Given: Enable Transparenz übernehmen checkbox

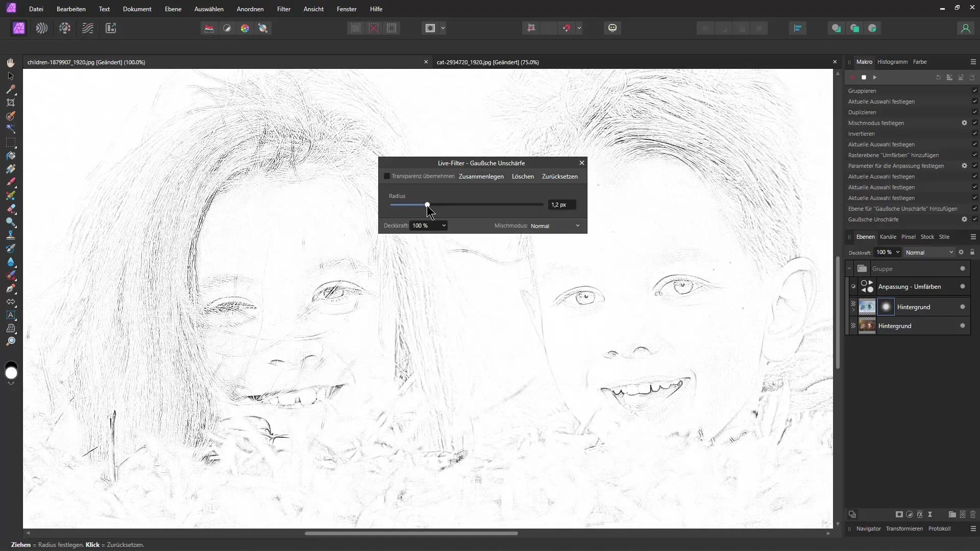Looking at the screenshot, I should pyautogui.click(x=387, y=176).
